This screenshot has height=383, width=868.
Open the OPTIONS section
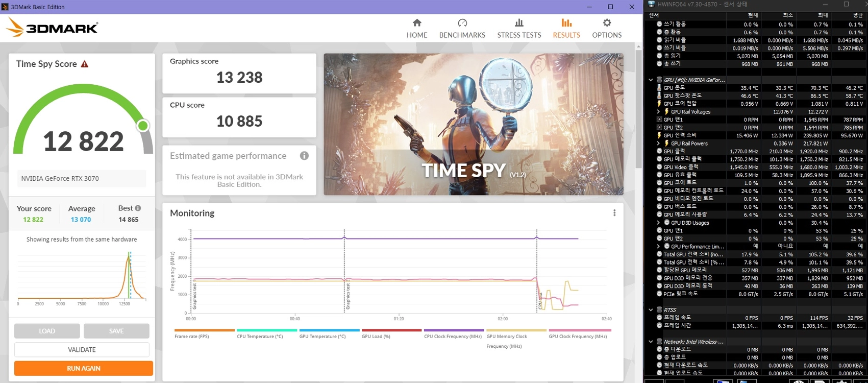pos(607,29)
